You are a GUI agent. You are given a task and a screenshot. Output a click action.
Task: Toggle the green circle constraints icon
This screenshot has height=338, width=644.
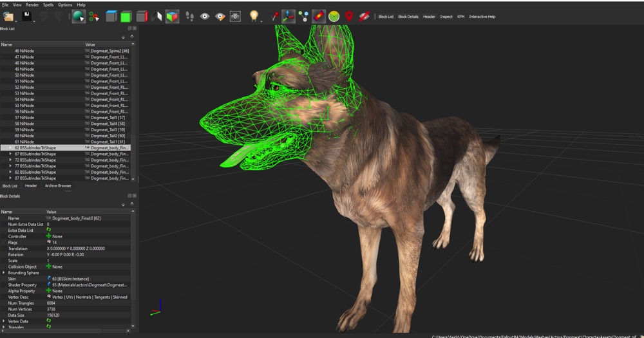click(334, 17)
